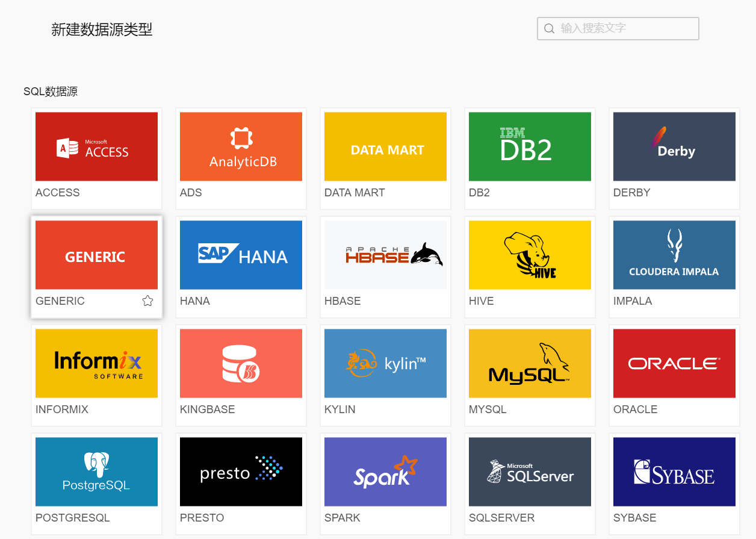
Task: Select the black Presto logo image
Action: pos(241,472)
